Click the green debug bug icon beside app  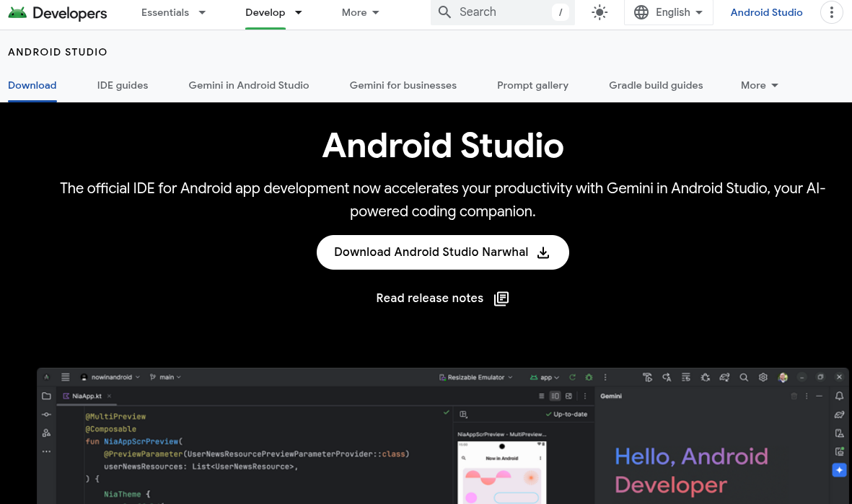pos(589,377)
